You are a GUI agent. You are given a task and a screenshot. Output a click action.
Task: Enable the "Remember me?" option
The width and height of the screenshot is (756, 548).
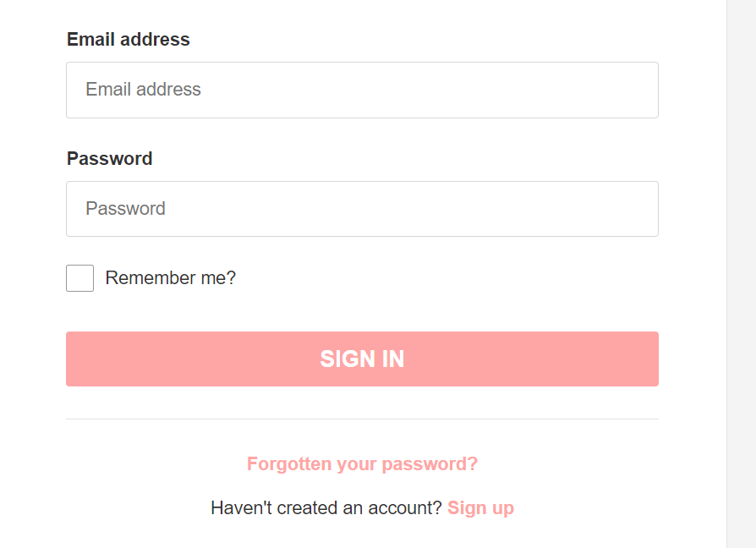click(x=79, y=278)
